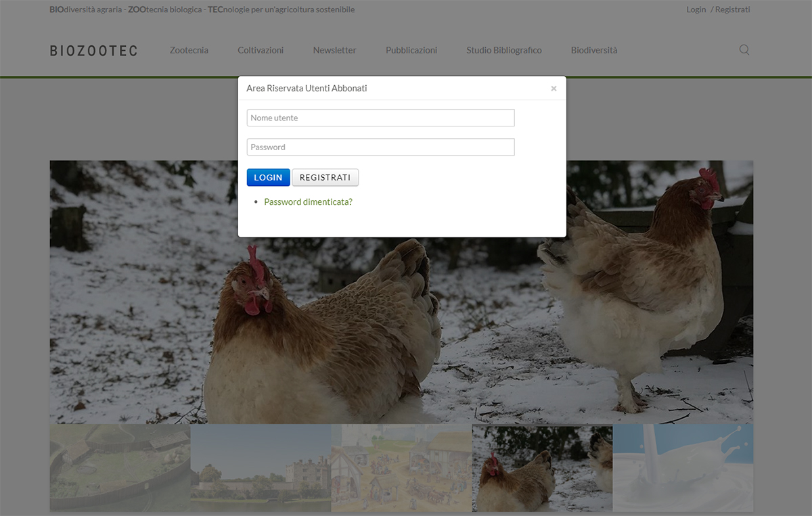Open the Zootecnia menu
Viewport: 812px width, 516px height.
[189, 50]
